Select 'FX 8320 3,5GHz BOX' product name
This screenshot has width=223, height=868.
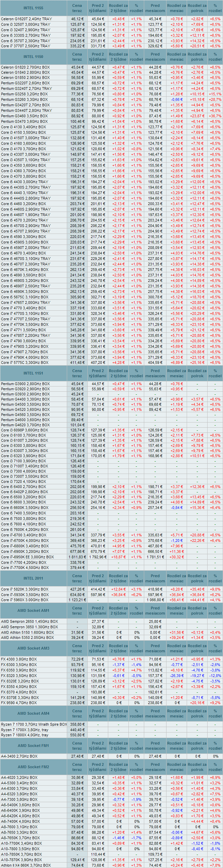point(19,676)
